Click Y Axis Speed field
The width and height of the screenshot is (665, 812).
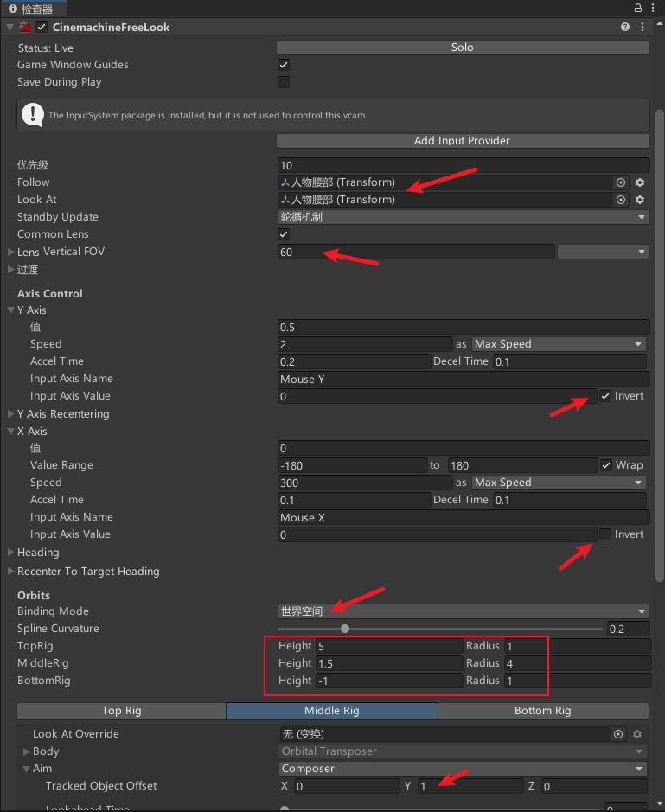[365, 344]
